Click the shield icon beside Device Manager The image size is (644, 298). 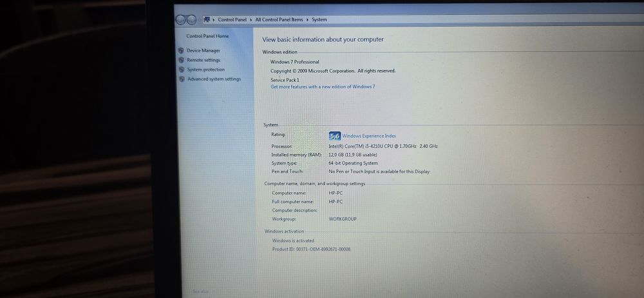(x=181, y=50)
